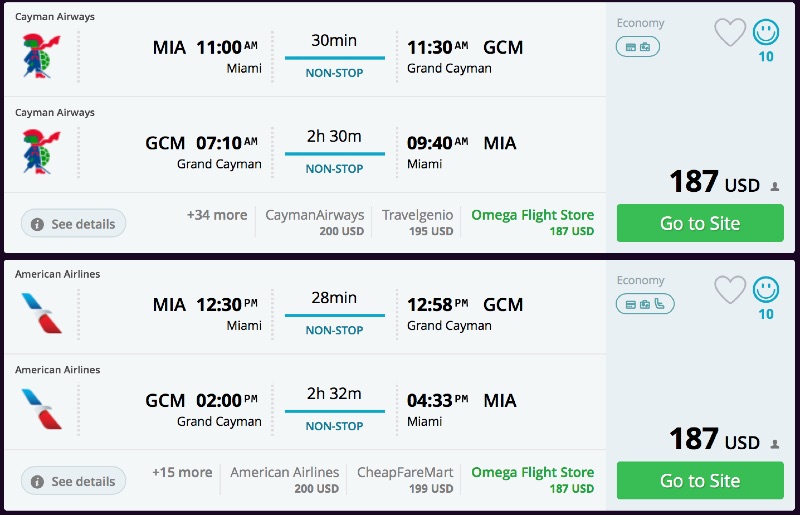
Task: Go to Site for the American Airlines flight
Action: tap(700, 481)
